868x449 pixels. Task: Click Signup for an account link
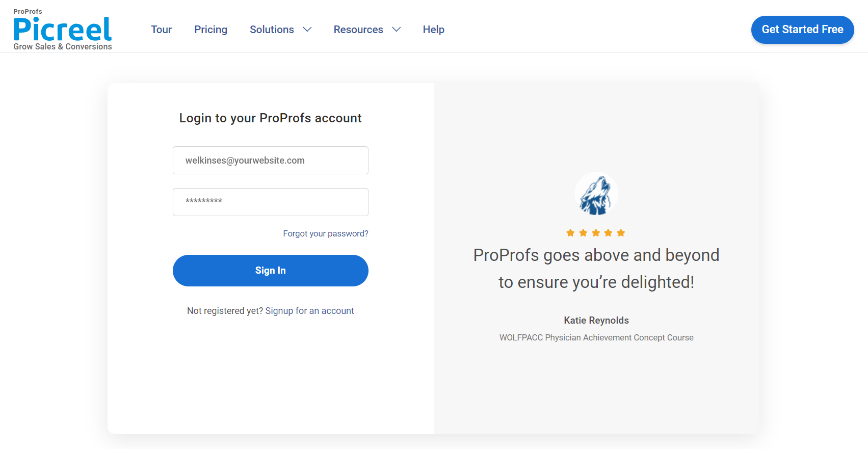click(x=309, y=311)
